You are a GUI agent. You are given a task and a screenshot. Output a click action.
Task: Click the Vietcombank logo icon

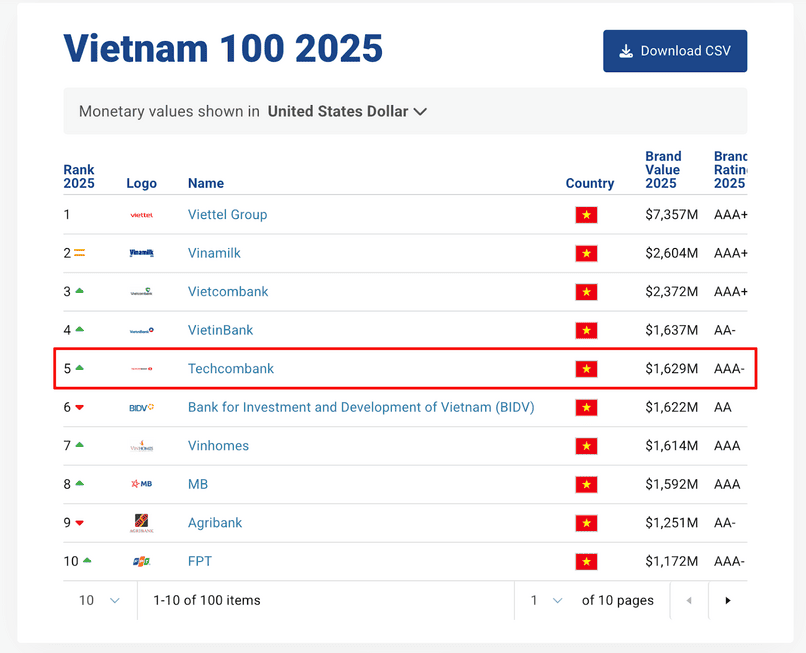141,291
